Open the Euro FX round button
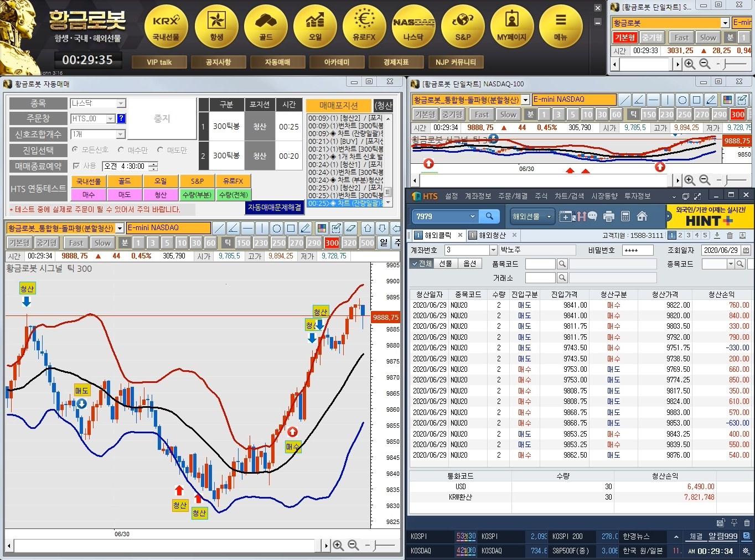Image resolution: width=755 pixels, height=560 pixels. (364, 26)
